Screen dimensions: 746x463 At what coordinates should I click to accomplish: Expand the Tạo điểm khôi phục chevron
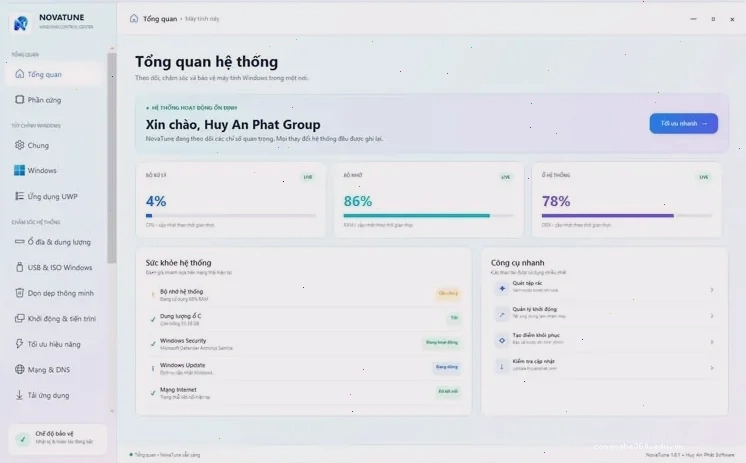click(x=712, y=342)
